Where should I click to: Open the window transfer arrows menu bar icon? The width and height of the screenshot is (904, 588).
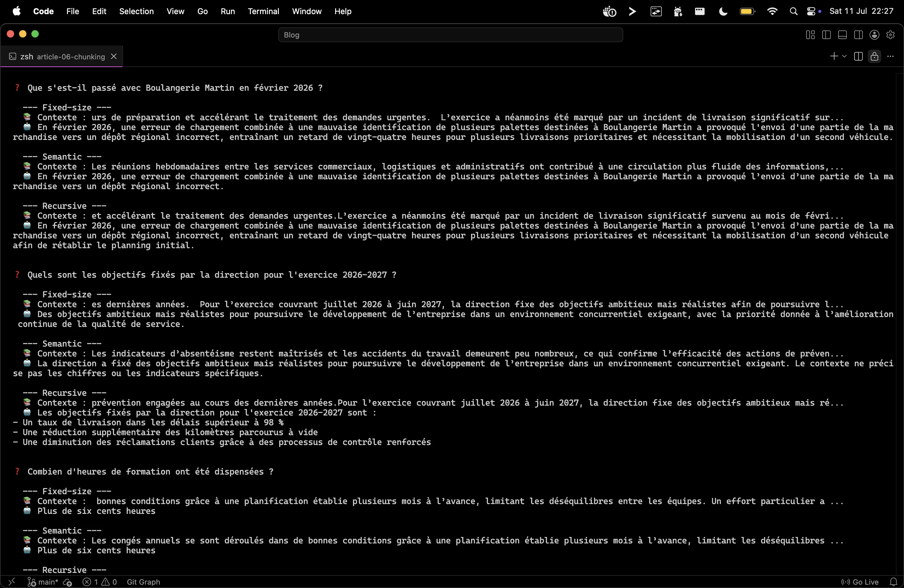coord(656,11)
